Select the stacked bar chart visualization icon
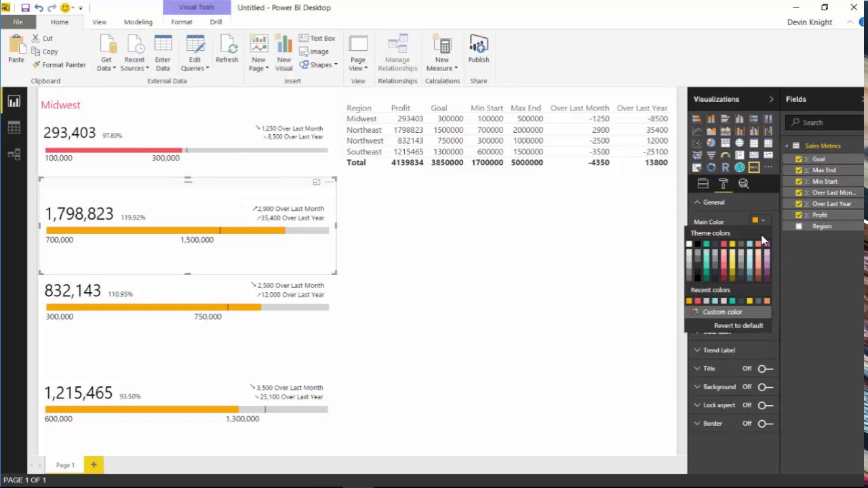 pos(696,118)
